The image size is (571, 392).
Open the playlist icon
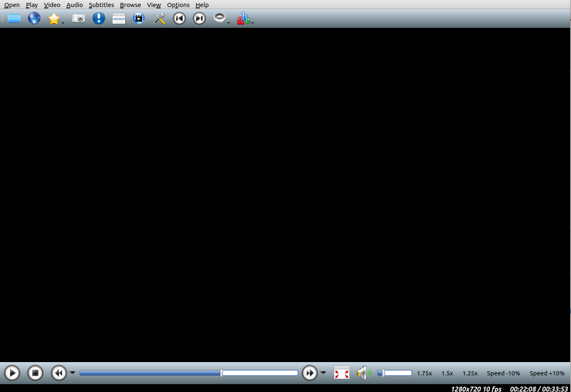[119, 19]
